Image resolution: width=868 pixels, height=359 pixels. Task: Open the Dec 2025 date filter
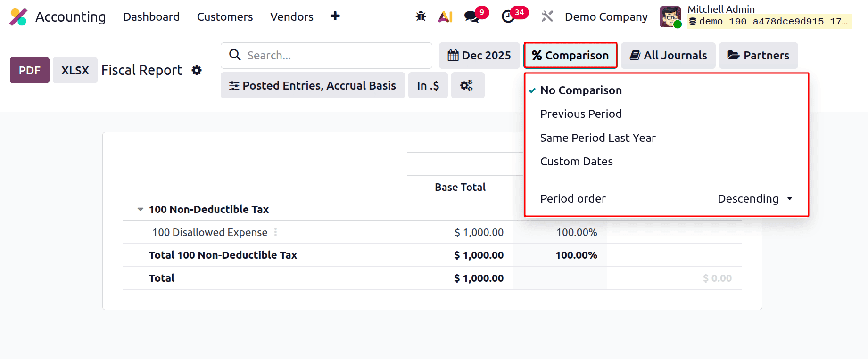coord(479,56)
